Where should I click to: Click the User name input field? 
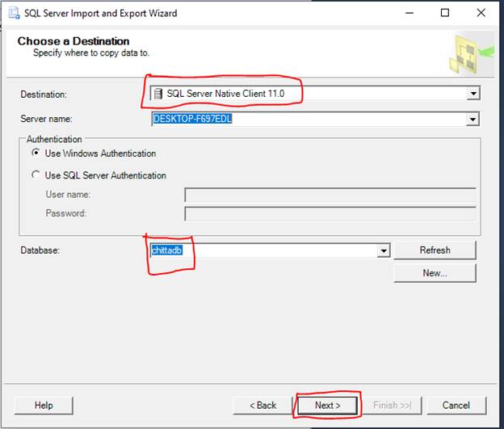click(330, 195)
